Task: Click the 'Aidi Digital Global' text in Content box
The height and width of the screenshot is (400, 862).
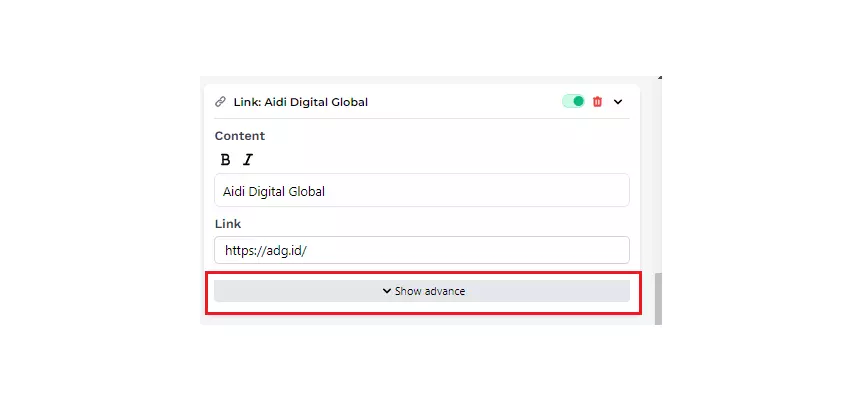Action: pos(273,191)
